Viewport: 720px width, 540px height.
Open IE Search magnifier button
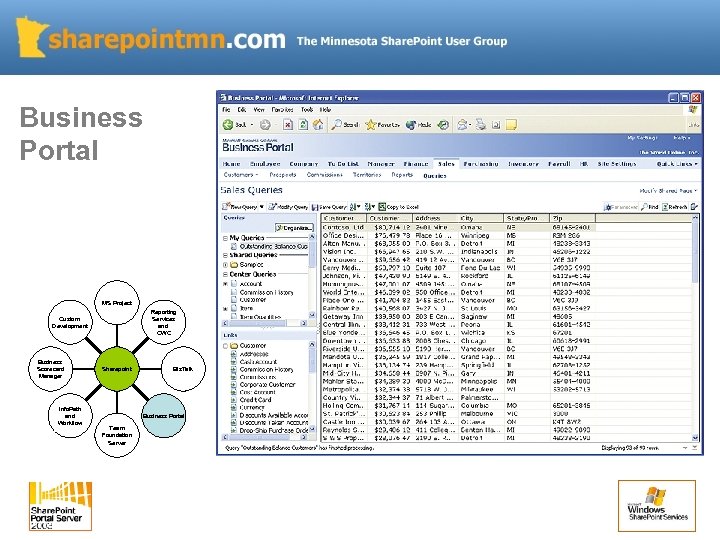345,124
